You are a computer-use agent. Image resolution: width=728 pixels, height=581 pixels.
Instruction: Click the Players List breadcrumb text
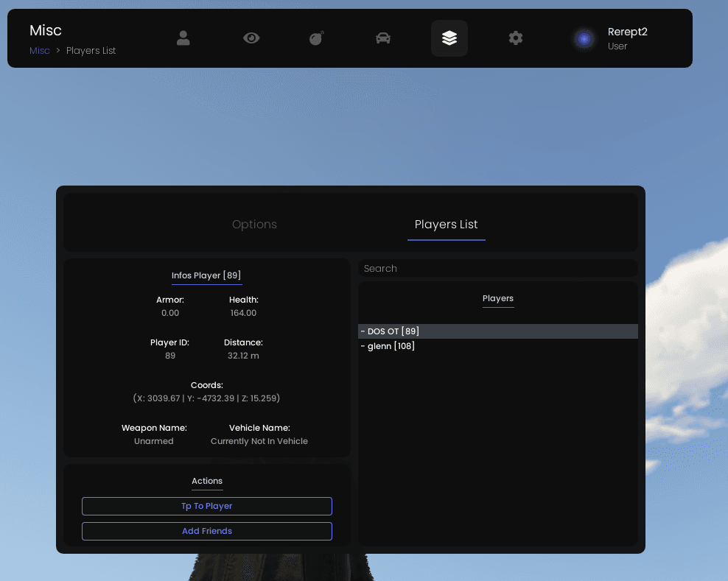pos(91,51)
